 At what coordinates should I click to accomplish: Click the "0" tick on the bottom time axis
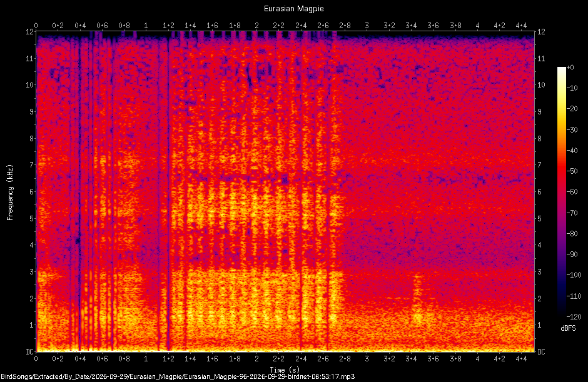(x=36, y=359)
